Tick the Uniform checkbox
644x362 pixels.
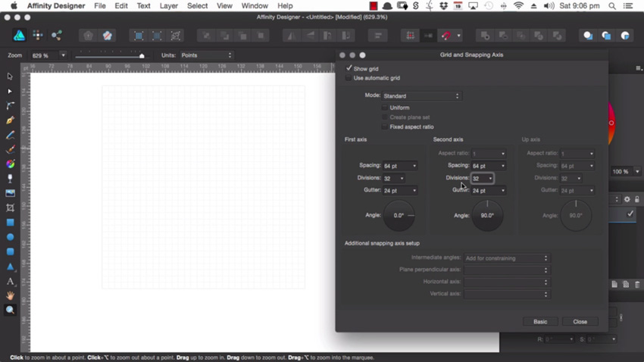point(384,108)
